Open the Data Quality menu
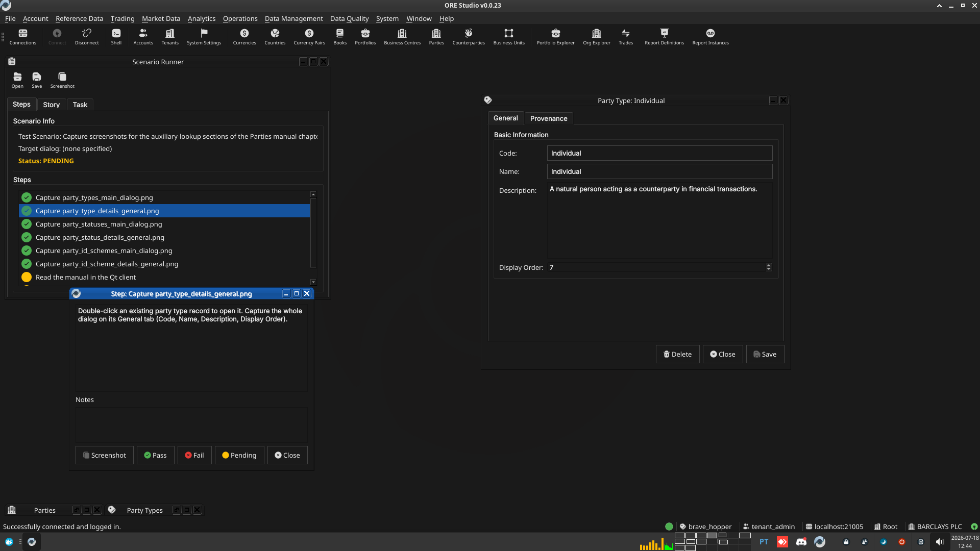 pyautogui.click(x=349, y=18)
